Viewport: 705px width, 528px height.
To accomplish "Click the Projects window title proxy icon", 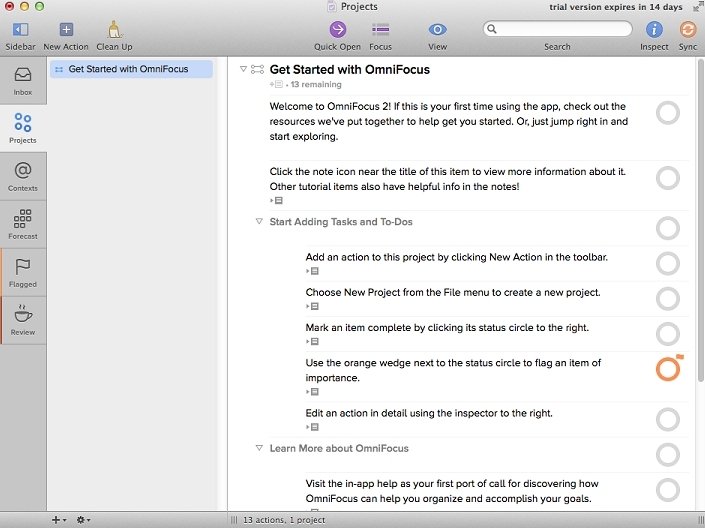I will tap(331, 6).
